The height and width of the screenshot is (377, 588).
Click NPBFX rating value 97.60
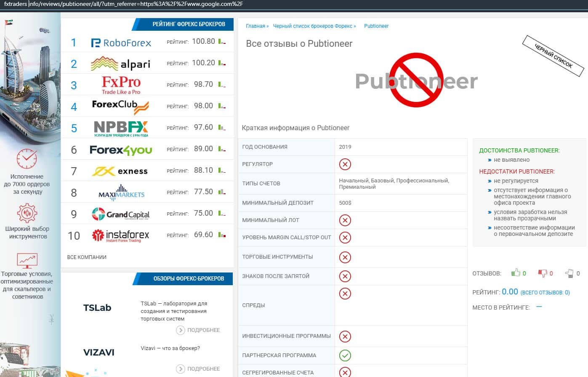coord(204,127)
